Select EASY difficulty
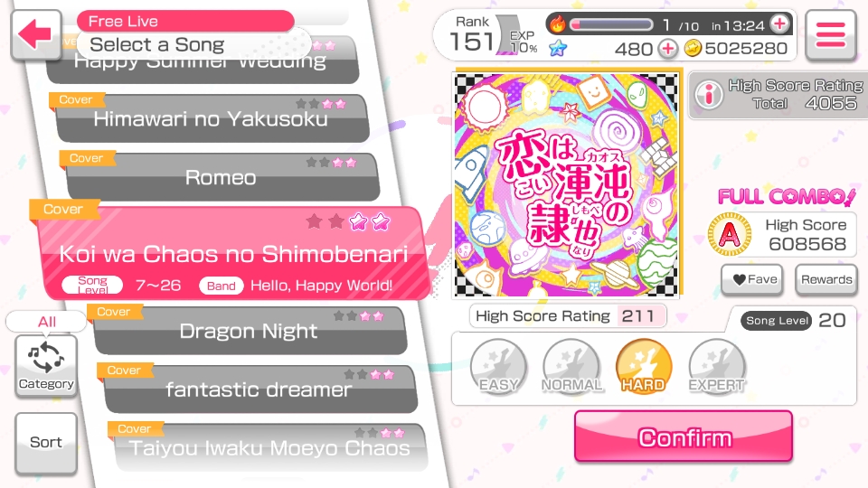 click(x=498, y=366)
